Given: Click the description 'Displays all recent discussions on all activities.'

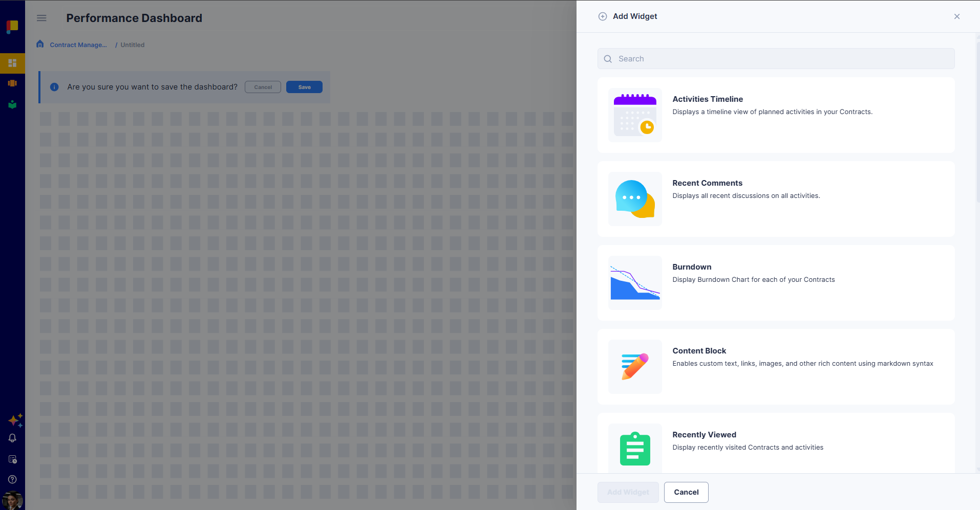Looking at the screenshot, I should pos(746,196).
